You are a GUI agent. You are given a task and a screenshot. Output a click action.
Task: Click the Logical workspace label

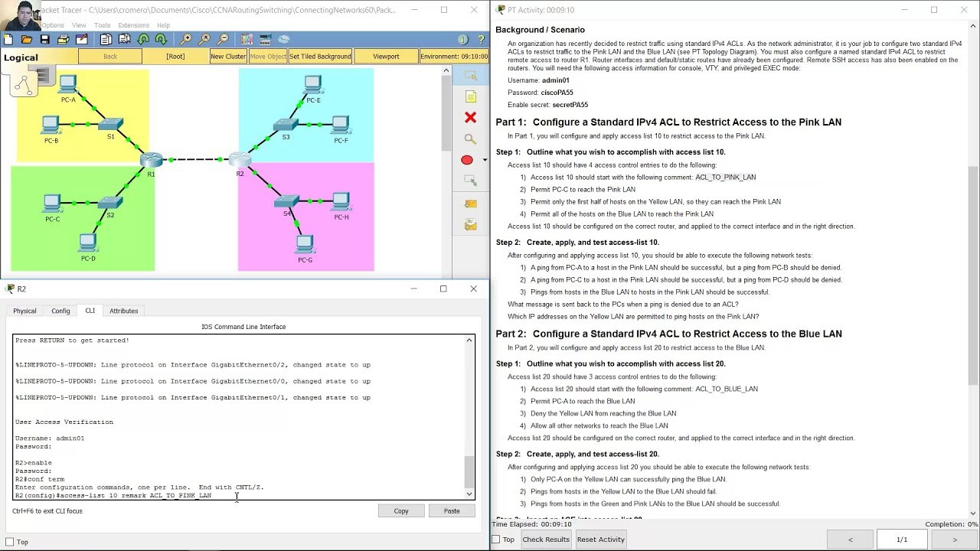(x=21, y=57)
